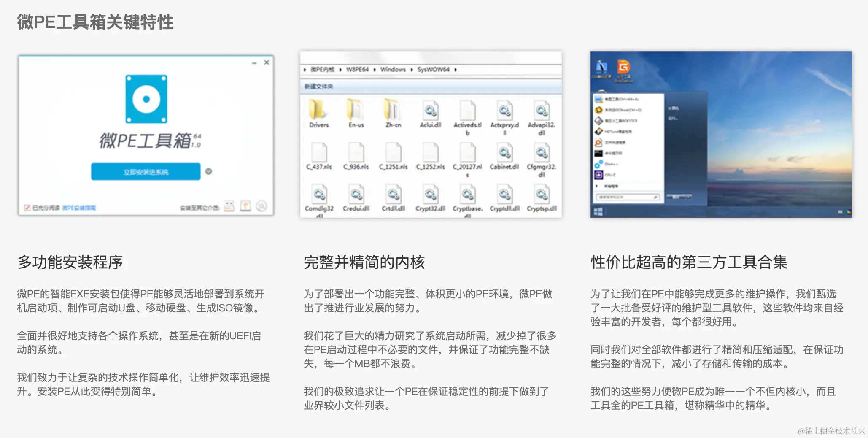Expand the arrow before Windows breadcrumb

[x=375, y=70]
